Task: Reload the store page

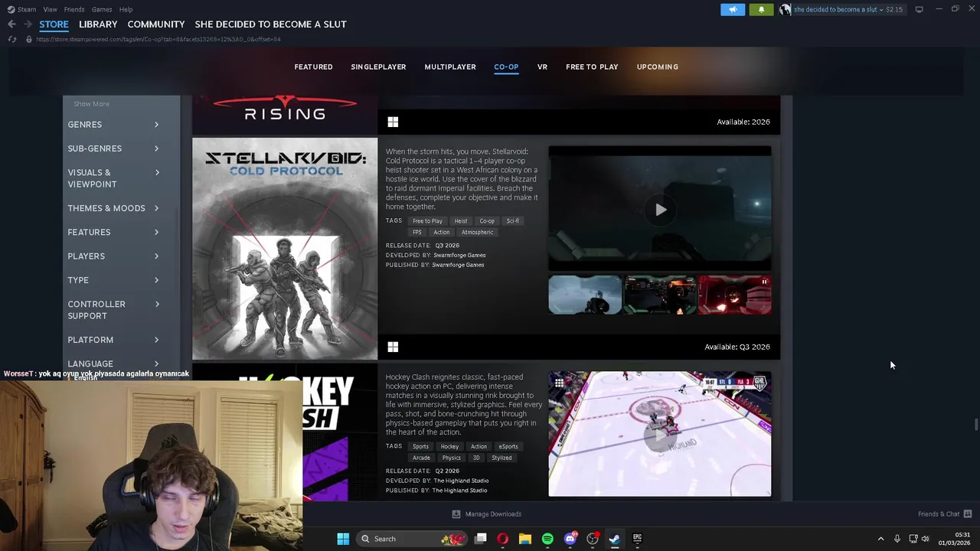Action: pos(11,39)
